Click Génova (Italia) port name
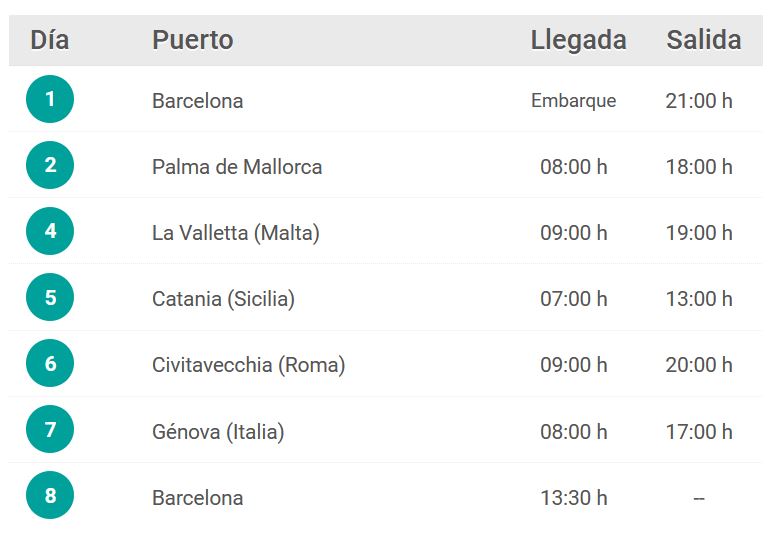The image size is (773, 545). [218, 432]
